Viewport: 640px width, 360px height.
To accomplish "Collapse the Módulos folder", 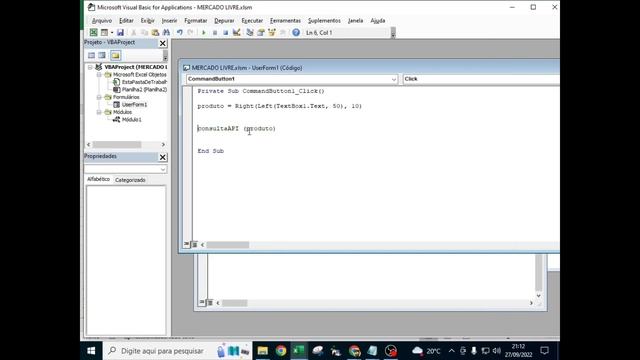I will pos(99,112).
